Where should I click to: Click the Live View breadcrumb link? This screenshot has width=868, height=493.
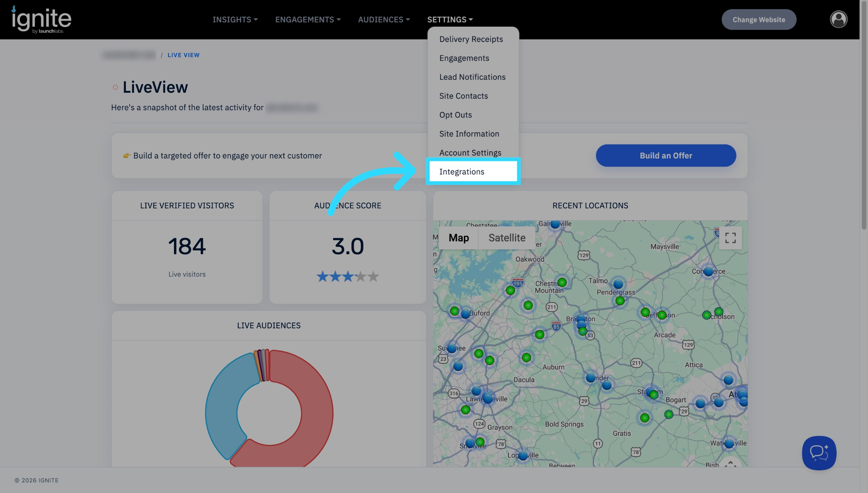[183, 55]
